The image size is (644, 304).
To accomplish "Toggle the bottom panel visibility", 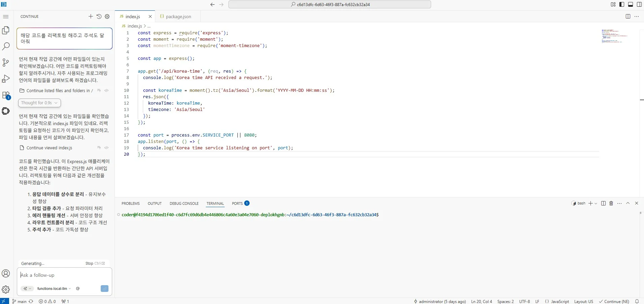I will point(631,4).
